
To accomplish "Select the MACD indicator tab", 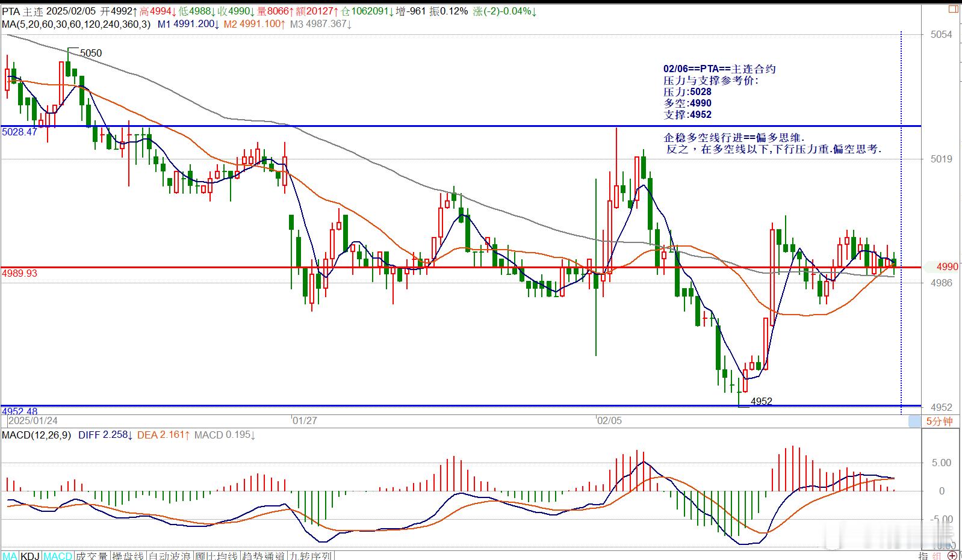I will (58, 556).
